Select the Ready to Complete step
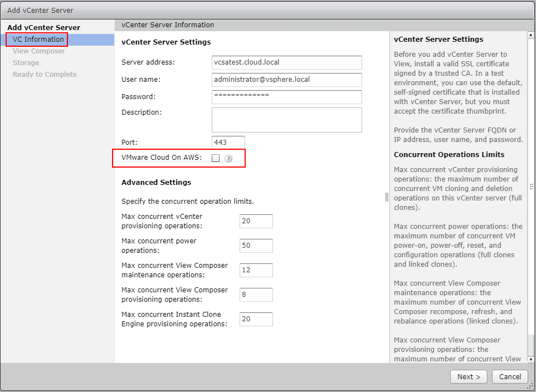 tap(44, 74)
